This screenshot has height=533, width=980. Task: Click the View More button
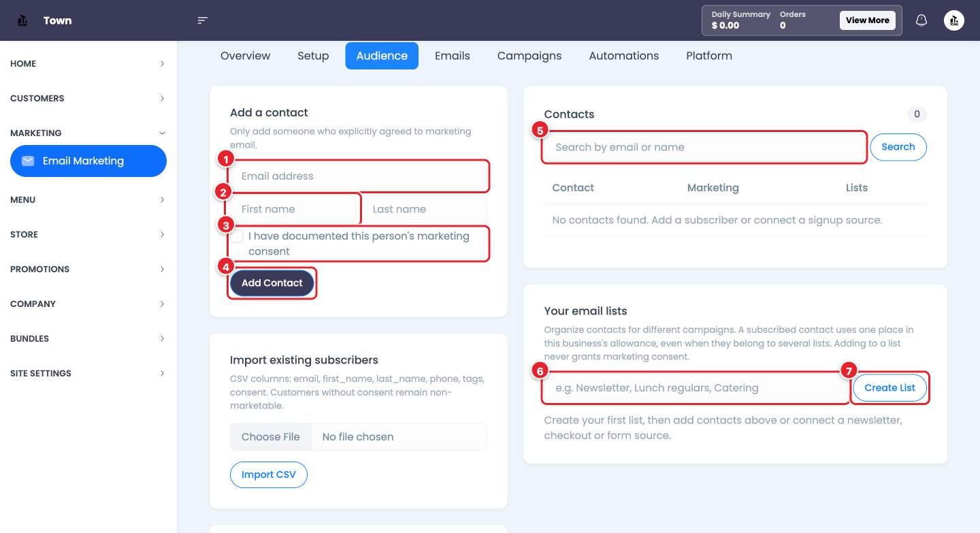click(868, 20)
